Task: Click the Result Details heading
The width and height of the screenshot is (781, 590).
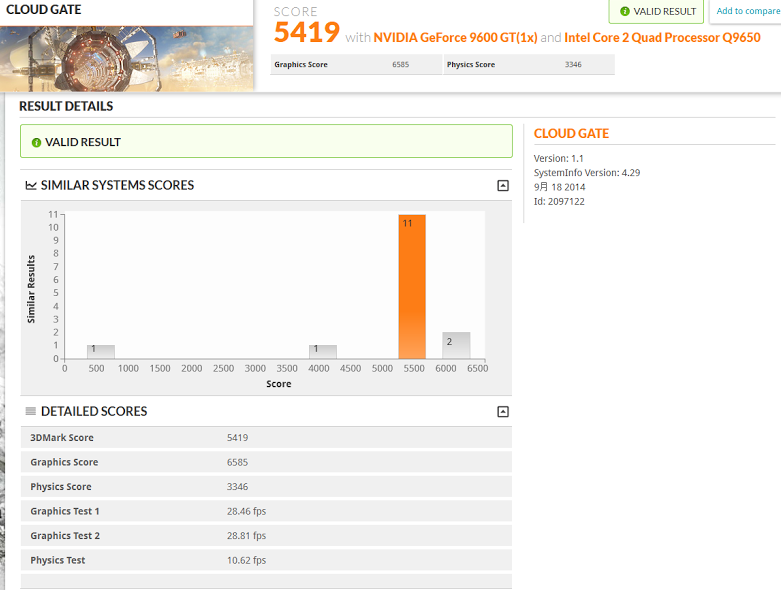Action: (66, 106)
